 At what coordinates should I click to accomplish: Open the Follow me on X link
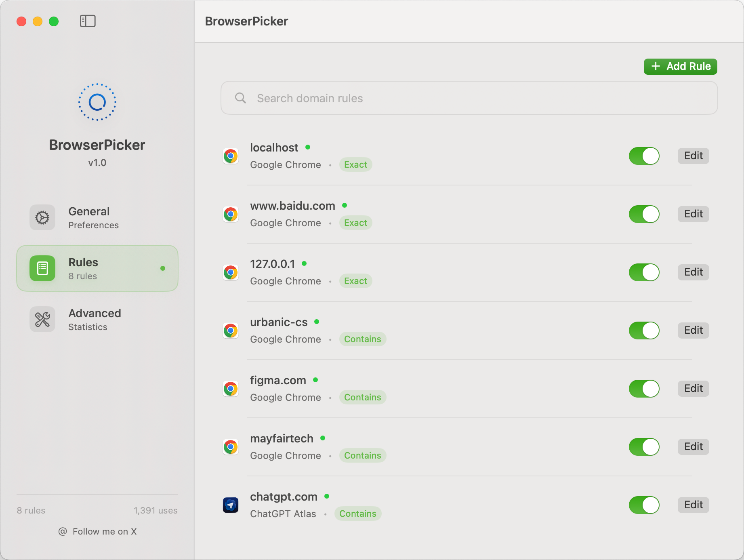[98, 531]
